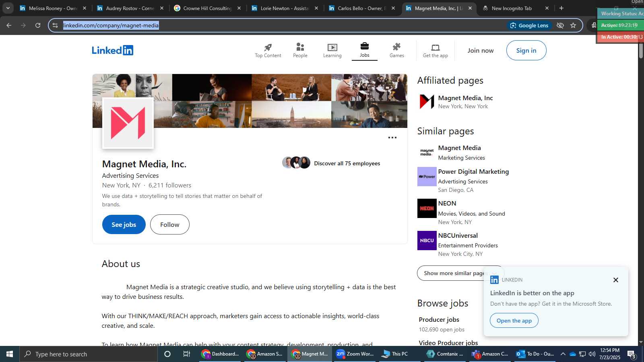The image size is (644, 362).
Task: Click the 6,211 followers text
Action: pyautogui.click(x=170, y=185)
